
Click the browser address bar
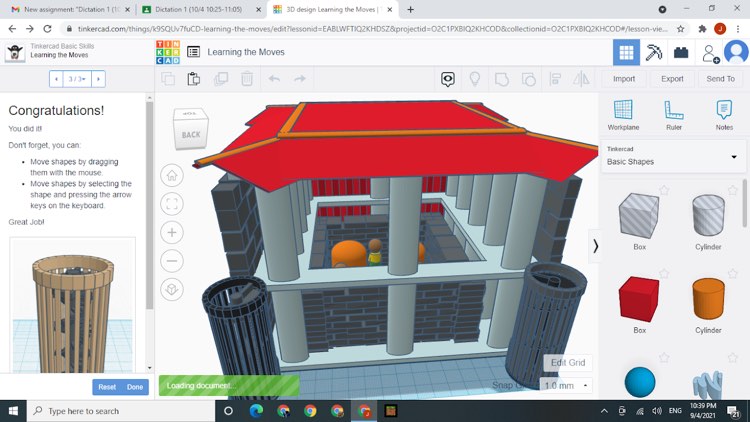coord(372,29)
